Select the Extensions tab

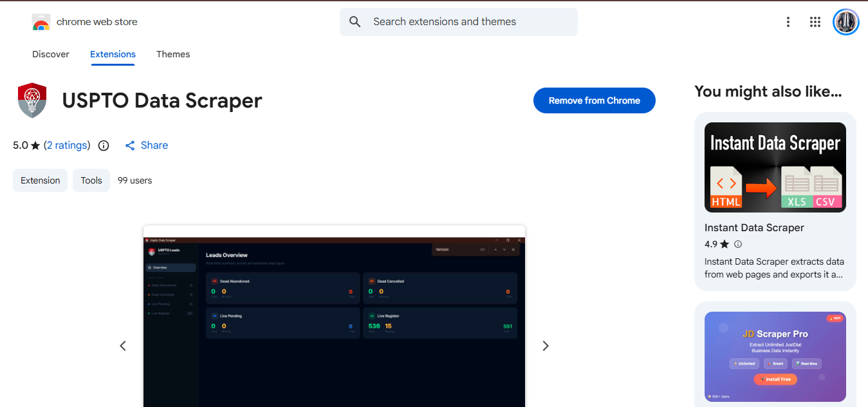coord(113,54)
